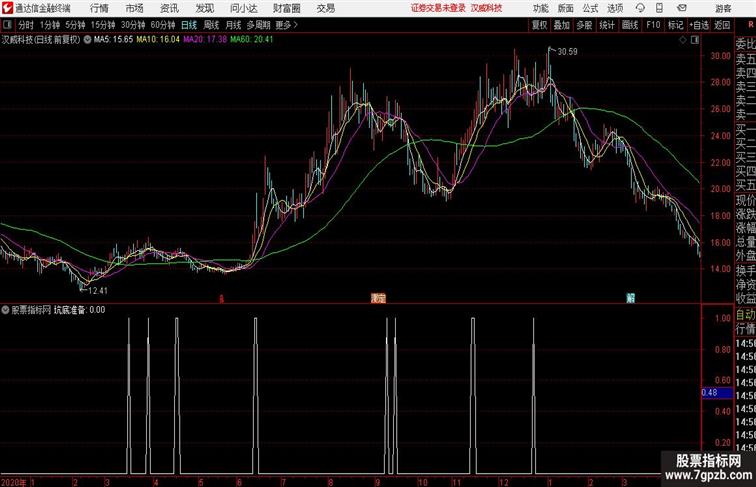
Task: Click the 委比 row in quote panel
Action: pyautogui.click(x=745, y=45)
